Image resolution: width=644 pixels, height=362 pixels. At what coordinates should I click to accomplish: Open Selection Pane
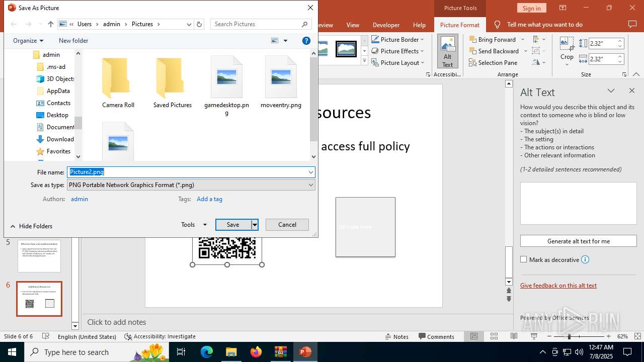493,63
